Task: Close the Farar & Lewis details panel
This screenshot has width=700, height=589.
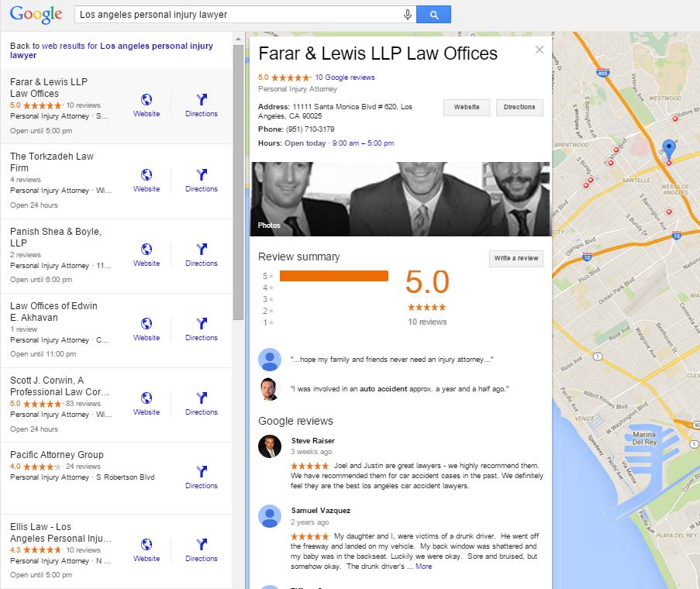Action: (540, 50)
